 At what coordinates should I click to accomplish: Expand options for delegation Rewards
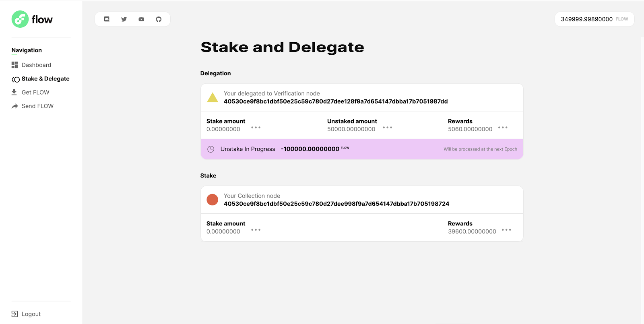click(x=503, y=128)
